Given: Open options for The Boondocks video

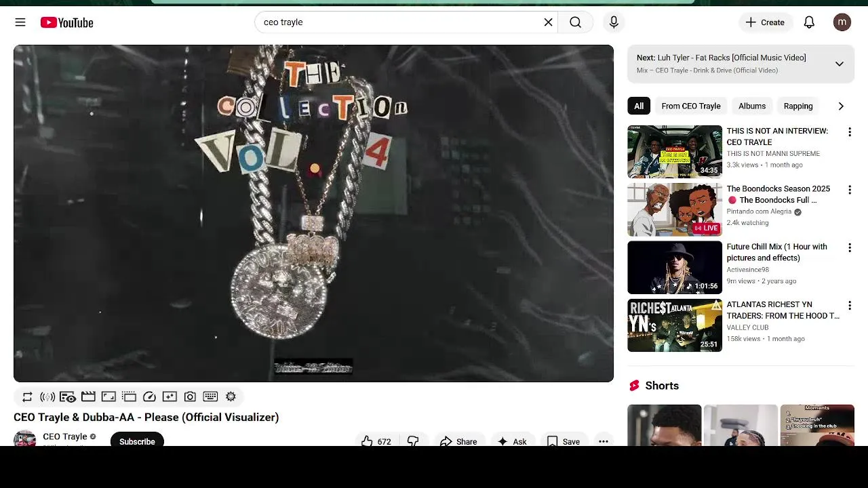Looking at the screenshot, I should pyautogui.click(x=849, y=190).
